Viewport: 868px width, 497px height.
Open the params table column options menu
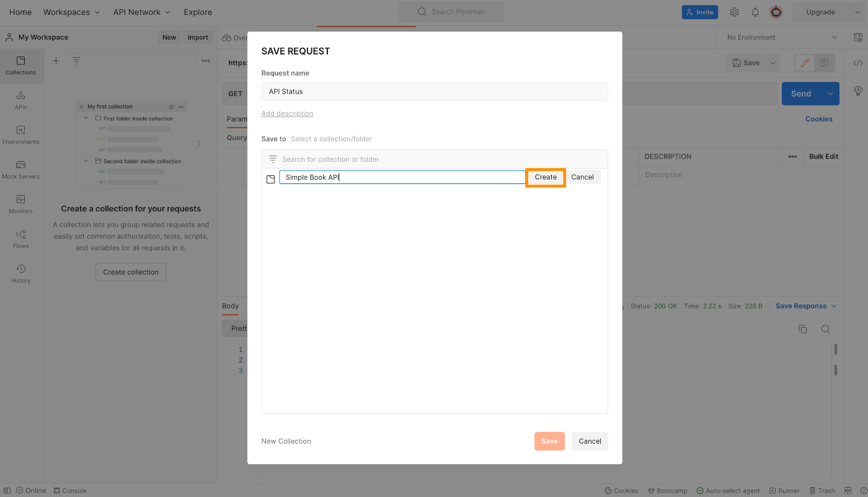(792, 156)
